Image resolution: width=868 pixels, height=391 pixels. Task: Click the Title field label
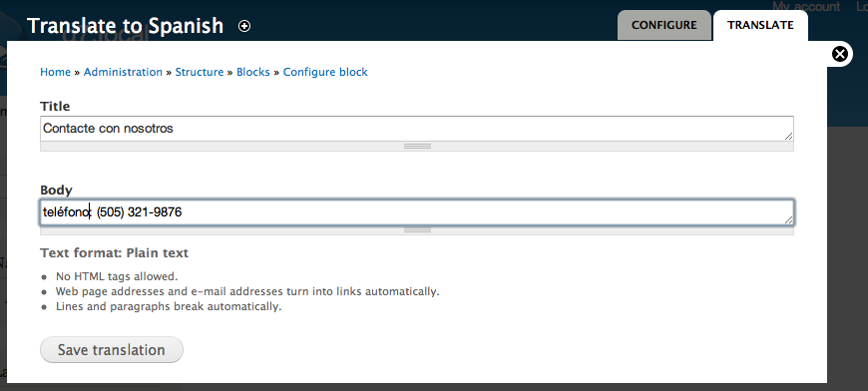pos(55,106)
